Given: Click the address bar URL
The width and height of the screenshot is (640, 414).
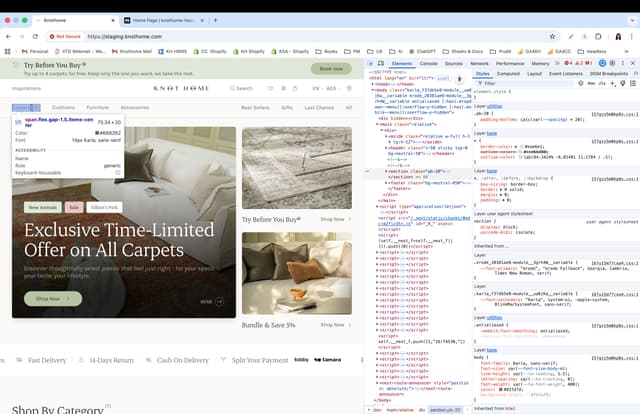Looking at the screenshot, I should 125,36.
